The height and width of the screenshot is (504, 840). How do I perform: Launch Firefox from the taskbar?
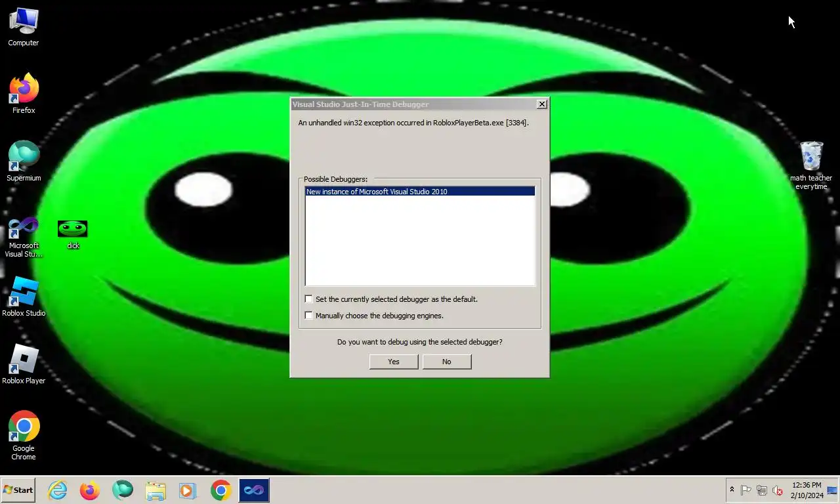click(x=90, y=490)
